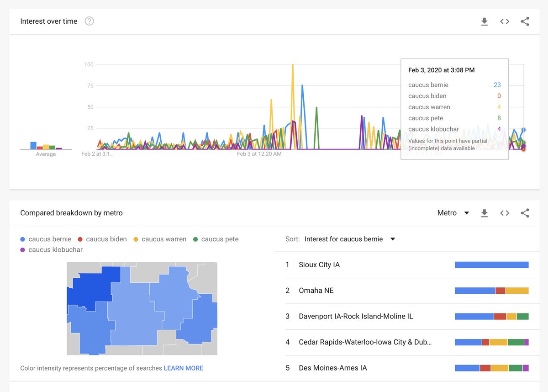Download the metro breakdown data
Viewport: 548px width, 392px height.
pos(485,213)
